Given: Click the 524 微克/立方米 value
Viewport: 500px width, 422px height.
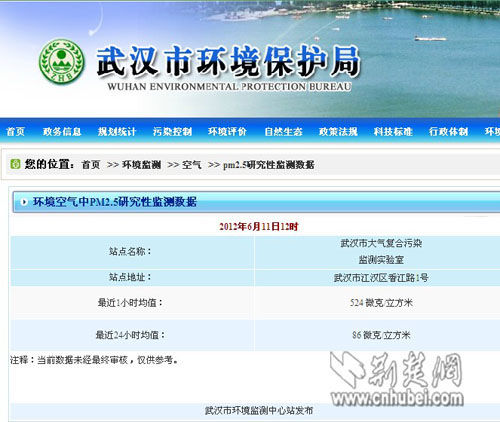Looking at the screenshot, I should (381, 303).
